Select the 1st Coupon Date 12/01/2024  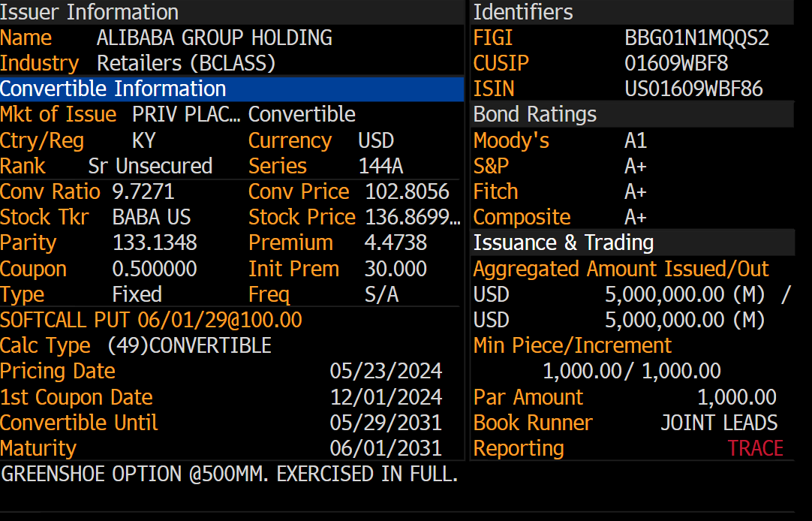pyautogui.click(x=386, y=396)
